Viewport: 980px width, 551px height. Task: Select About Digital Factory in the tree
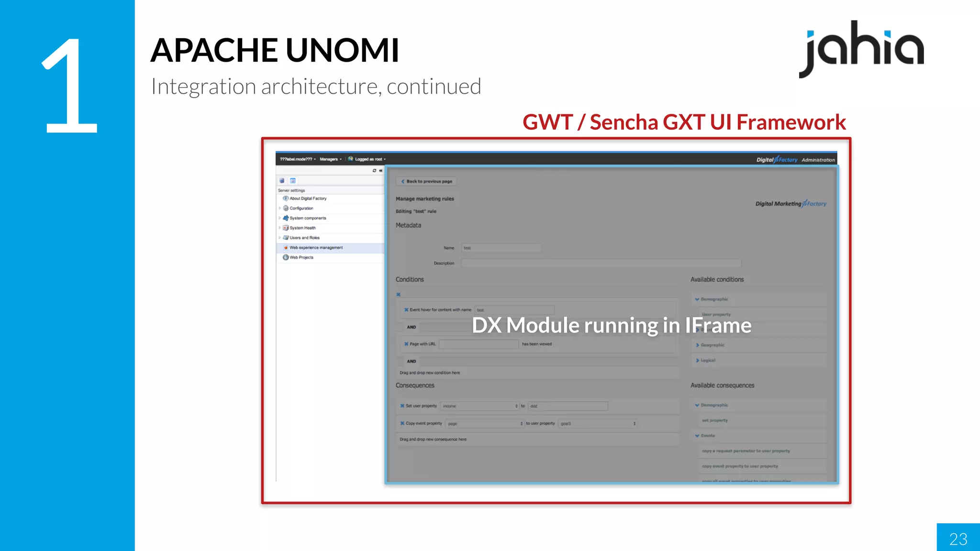coord(308,198)
